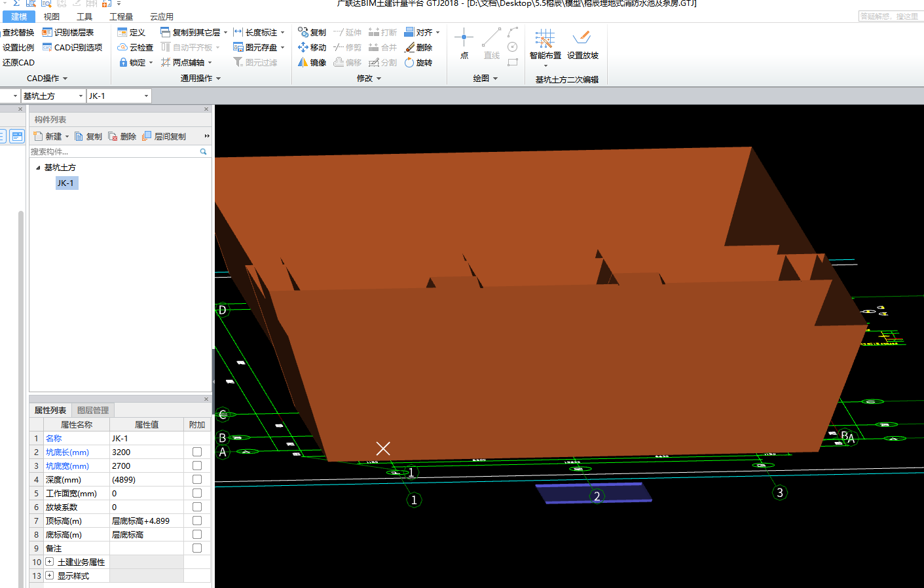924x588 pixels.
Task: Expand the 修改 group dropdown
Action: point(379,79)
